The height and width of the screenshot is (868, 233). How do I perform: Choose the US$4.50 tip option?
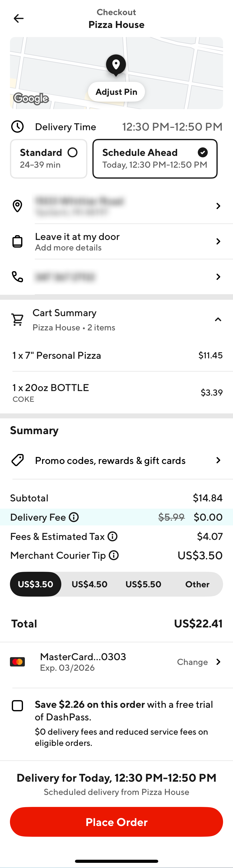tap(89, 584)
